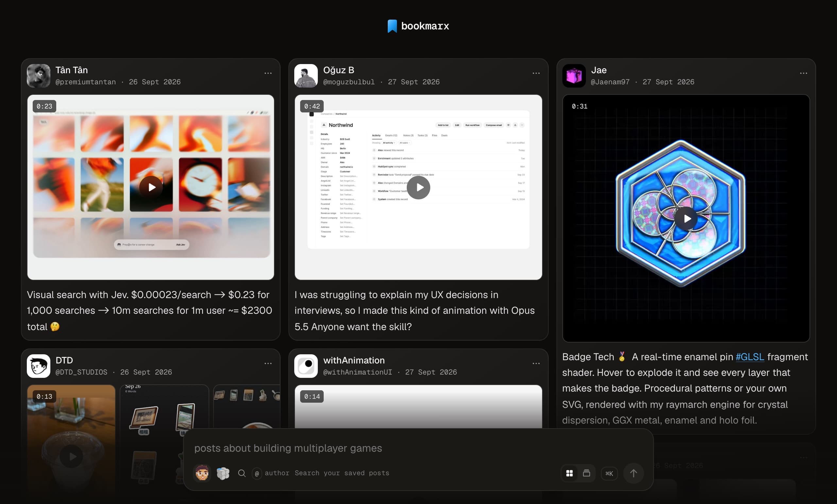
Task: Click the 'Badge Tech' post description text
Action: tap(685, 389)
